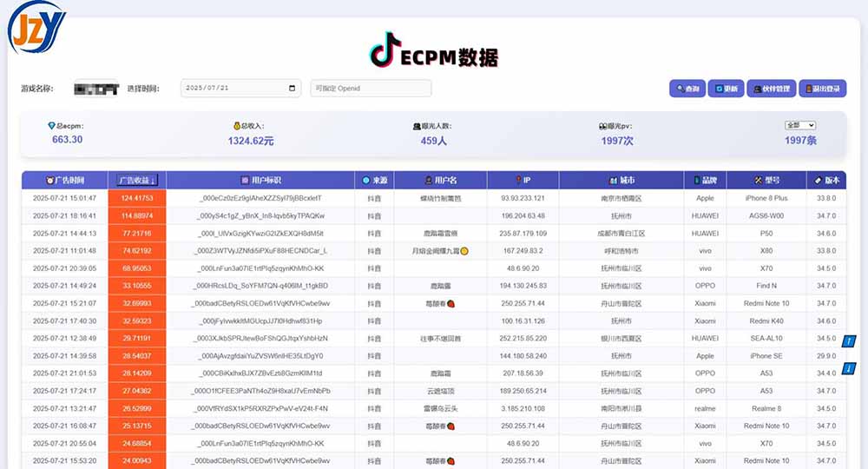Image resolution: width=868 pixels, height=469 pixels.
Task: Expand the 全部 filter dropdown
Action: point(799,125)
